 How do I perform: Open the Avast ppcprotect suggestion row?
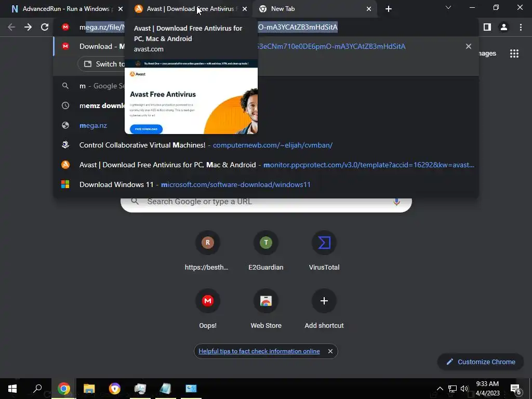(x=266, y=165)
